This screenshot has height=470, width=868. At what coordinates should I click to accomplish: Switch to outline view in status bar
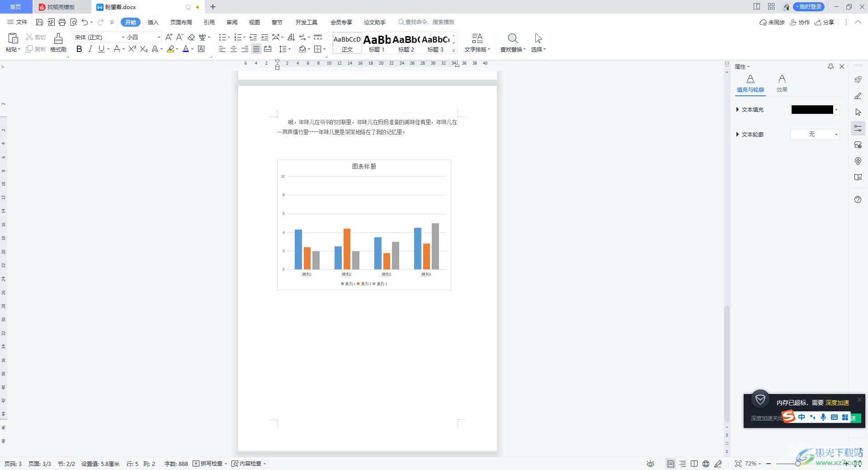[x=682, y=464]
